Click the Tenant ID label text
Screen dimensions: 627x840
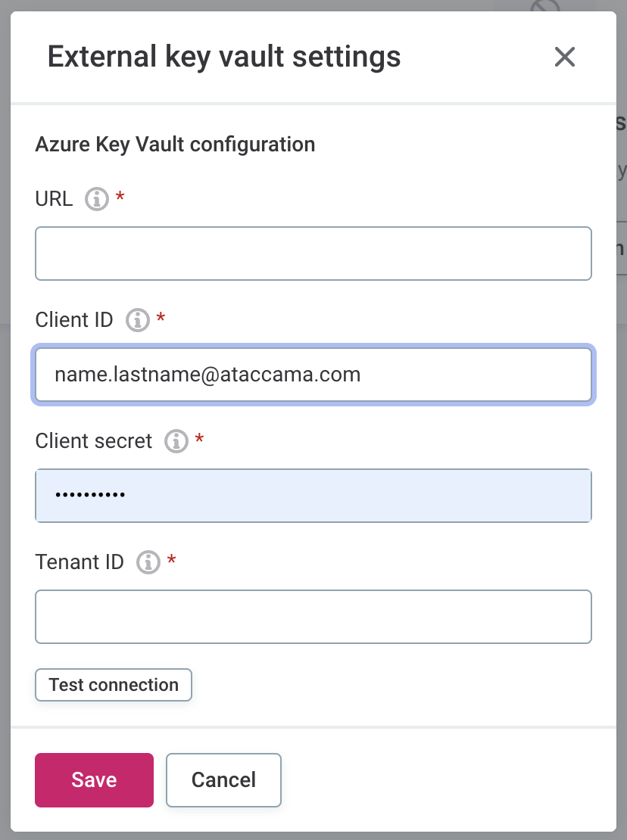click(80, 562)
